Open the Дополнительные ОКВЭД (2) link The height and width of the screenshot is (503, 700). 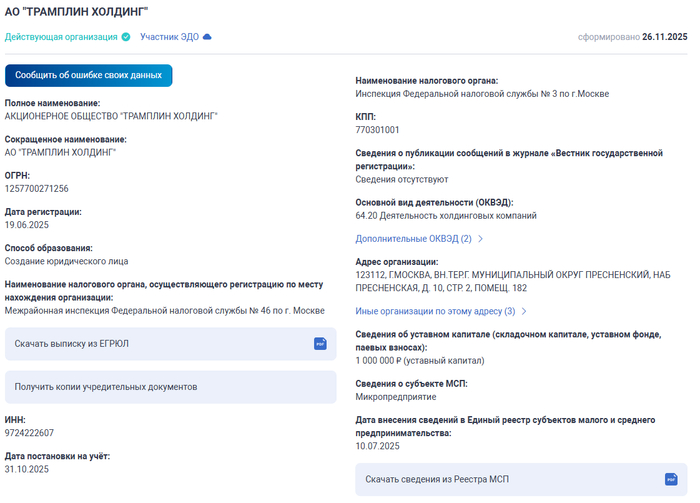413,239
